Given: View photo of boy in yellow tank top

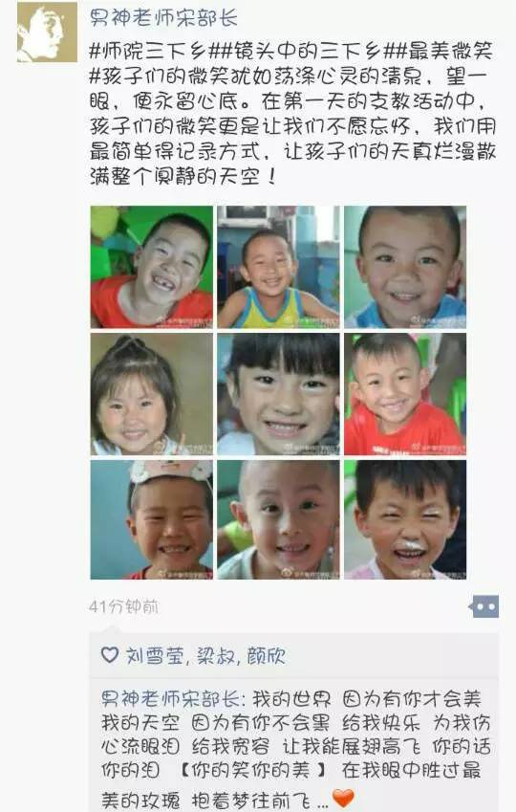Looking at the screenshot, I should click(x=278, y=267).
